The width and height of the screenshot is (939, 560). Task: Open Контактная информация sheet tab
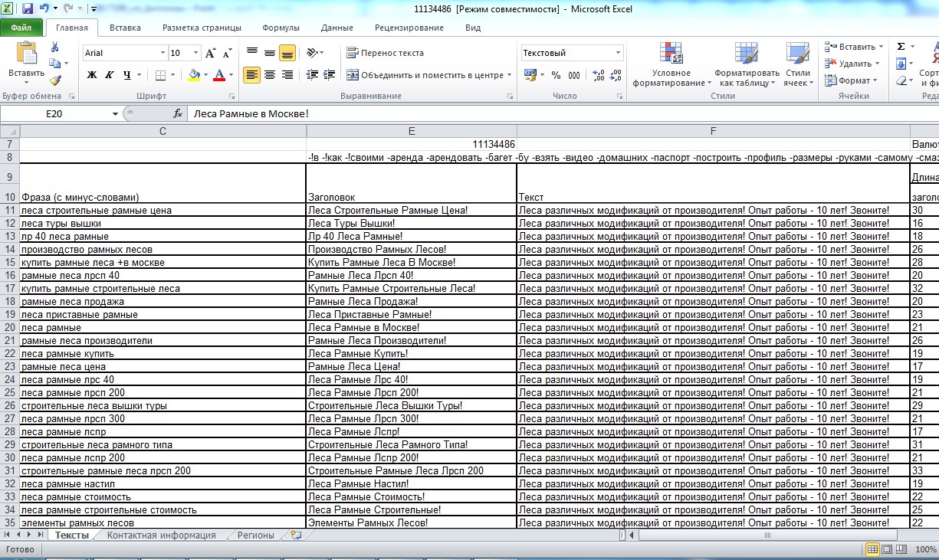click(x=161, y=535)
